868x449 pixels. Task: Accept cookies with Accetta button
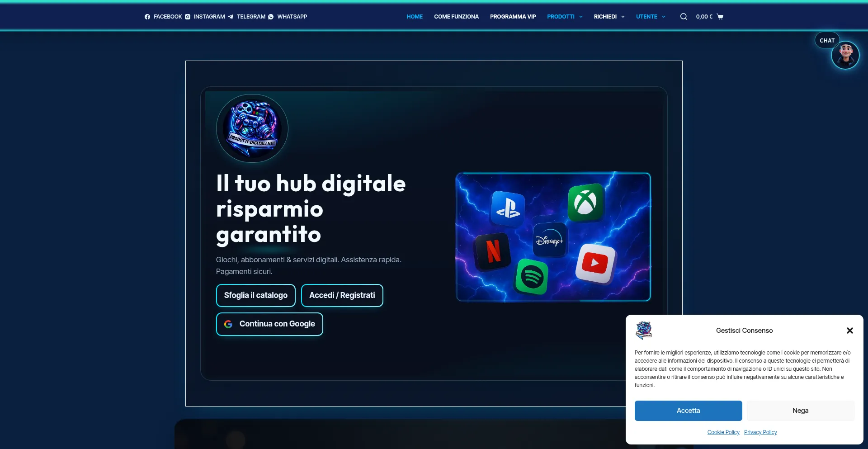(688, 411)
